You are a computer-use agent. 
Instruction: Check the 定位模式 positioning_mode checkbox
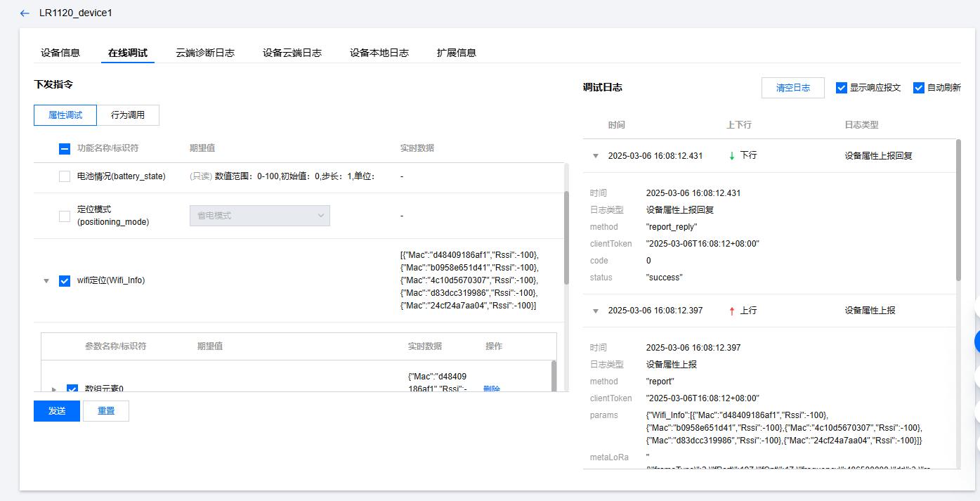point(65,216)
